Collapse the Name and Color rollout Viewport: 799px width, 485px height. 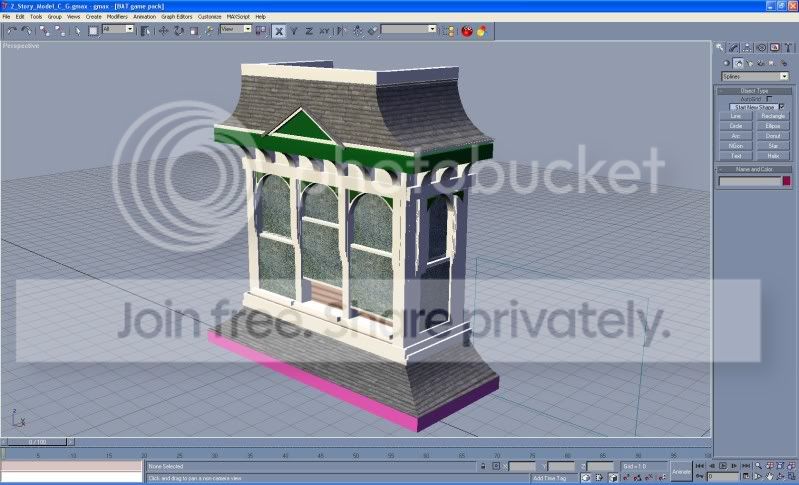(x=755, y=169)
